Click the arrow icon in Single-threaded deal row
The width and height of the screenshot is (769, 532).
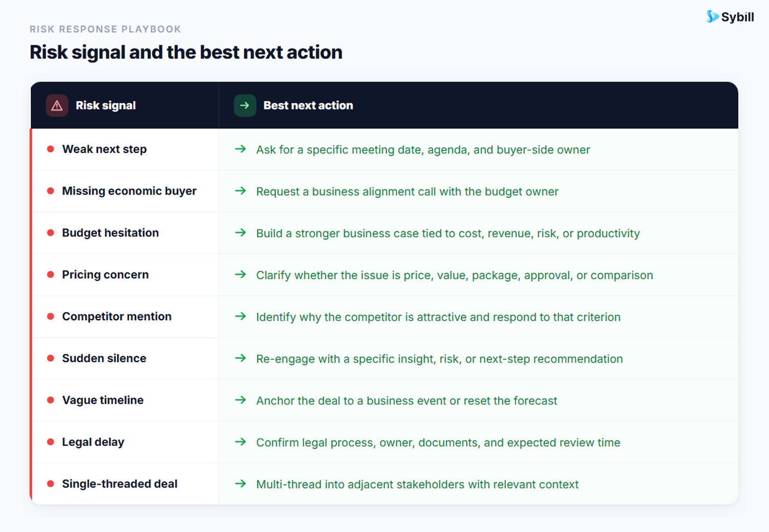(x=241, y=484)
